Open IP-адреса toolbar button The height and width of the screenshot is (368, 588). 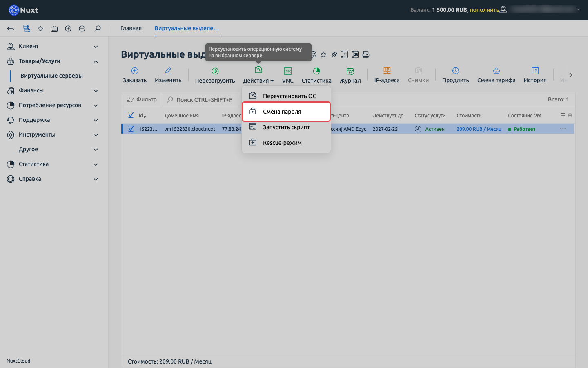pos(387,75)
